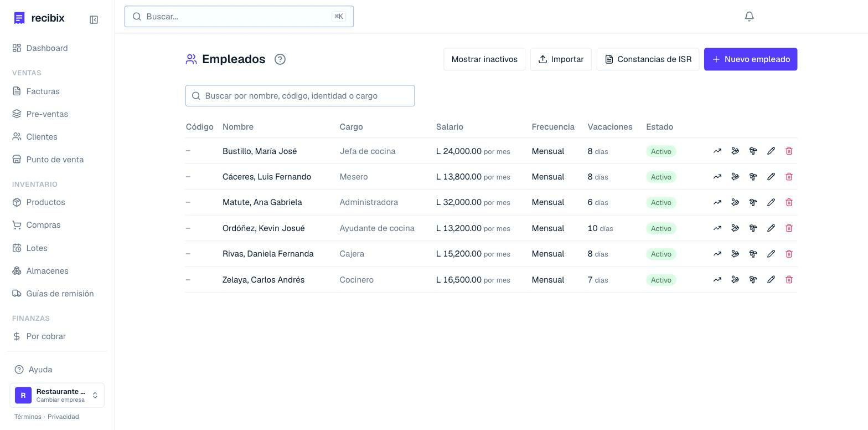Edit Cáceres, Luis Fernando with the pencil icon
This screenshot has height=430, width=868.
click(x=771, y=177)
